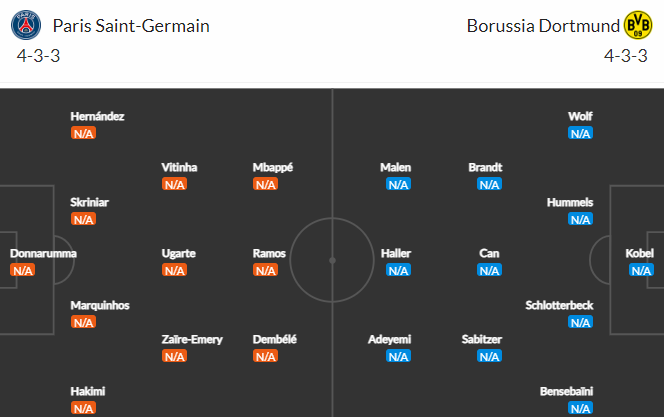Select Mbappé in the PSG attack
Screen dimensions: 664x417
click(273, 167)
